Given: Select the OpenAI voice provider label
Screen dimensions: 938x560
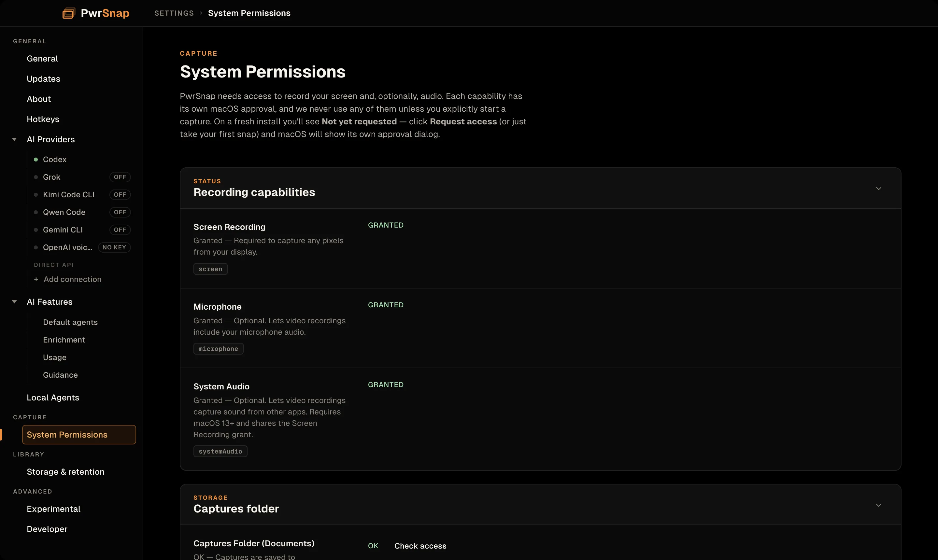Looking at the screenshot, I should [x=67, y=247].
